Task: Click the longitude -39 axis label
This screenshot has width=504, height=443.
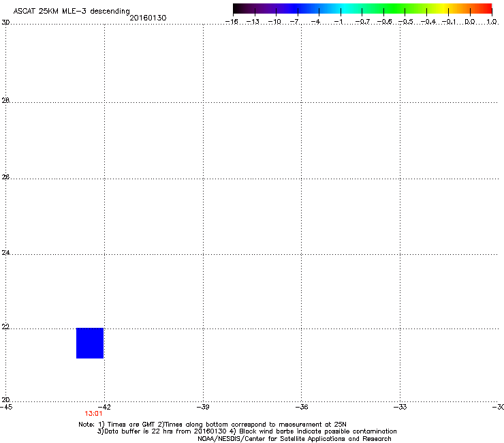Action: pos(203,407)
